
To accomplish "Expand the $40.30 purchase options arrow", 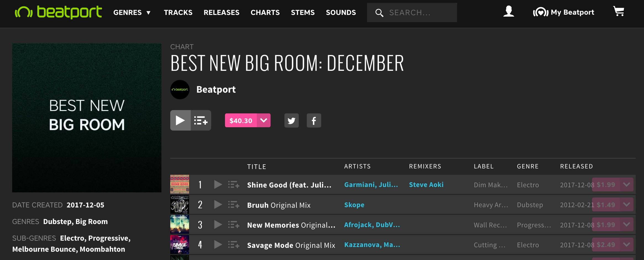I will click(264, 120).
